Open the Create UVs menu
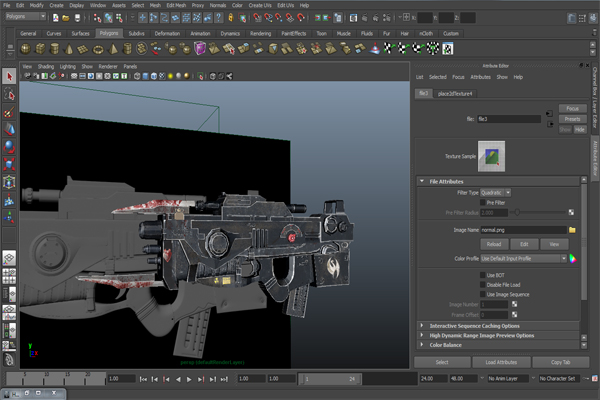Viewport: 600px width, 400px height. coord(260,5)
